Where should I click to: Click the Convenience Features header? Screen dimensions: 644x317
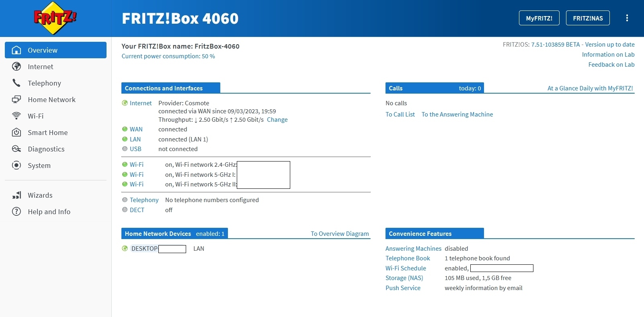(435, 233)
